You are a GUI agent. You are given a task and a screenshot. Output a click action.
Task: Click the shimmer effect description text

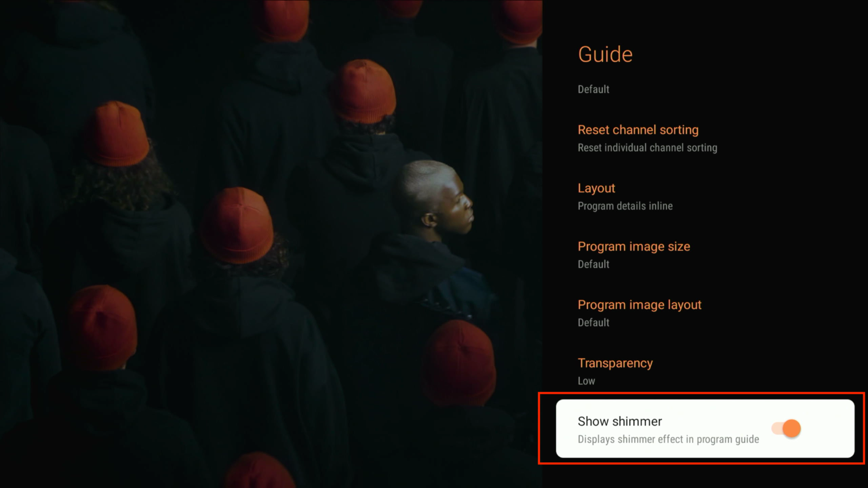click(668, 439)
